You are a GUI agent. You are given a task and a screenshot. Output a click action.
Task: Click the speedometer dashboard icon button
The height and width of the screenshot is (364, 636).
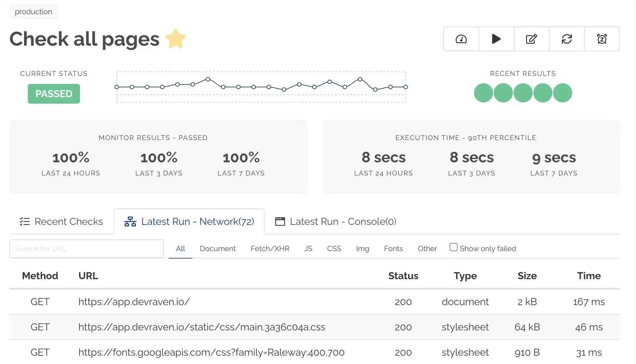point(461,39)
